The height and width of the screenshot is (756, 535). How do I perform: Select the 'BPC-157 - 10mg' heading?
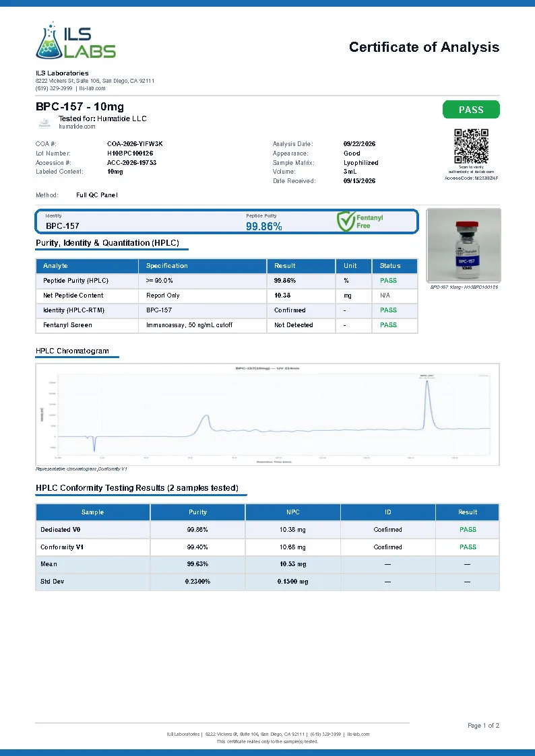pyautogui.click(x=80, y=106)
